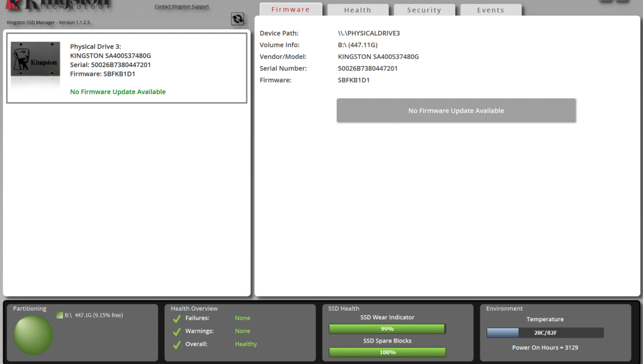
Task: Click Firmware: SBFKB1D1 line in drive list
Action: click(x=103, y=74)
